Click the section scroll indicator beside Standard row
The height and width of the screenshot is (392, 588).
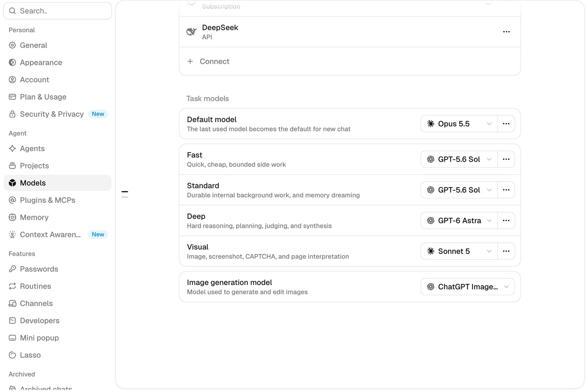coord(125,194)
